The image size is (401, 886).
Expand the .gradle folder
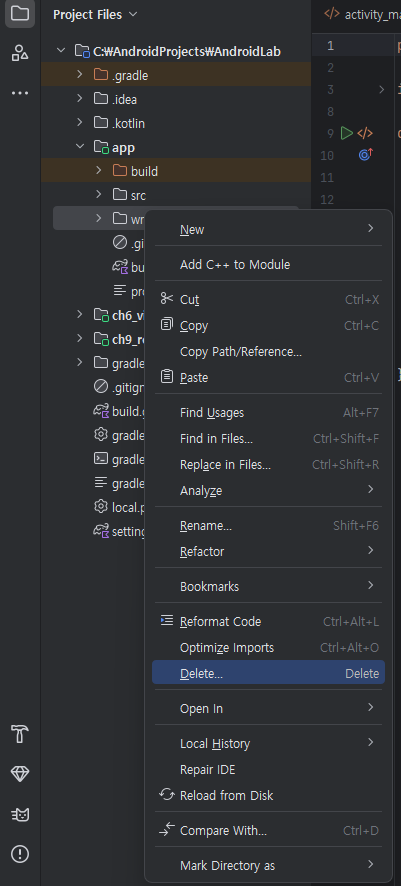[79, 75]
